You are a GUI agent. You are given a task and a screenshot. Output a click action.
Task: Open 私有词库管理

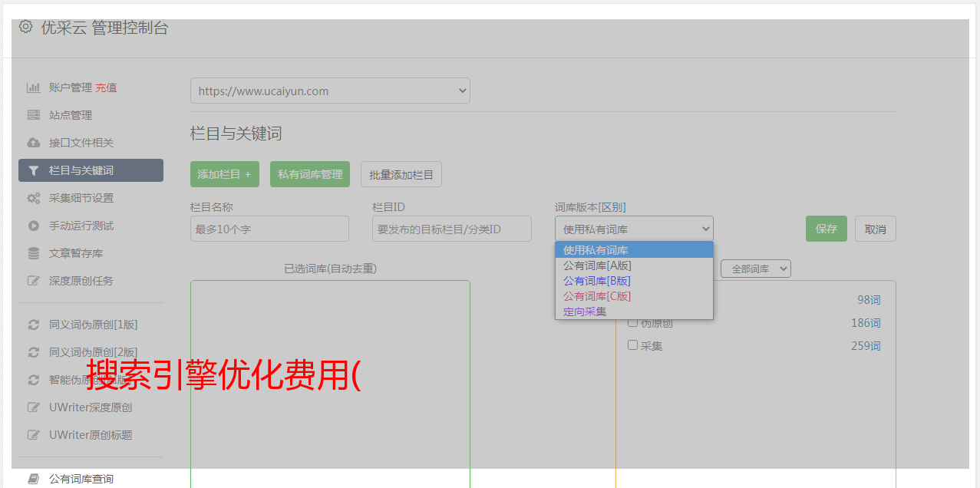point(310,174)
